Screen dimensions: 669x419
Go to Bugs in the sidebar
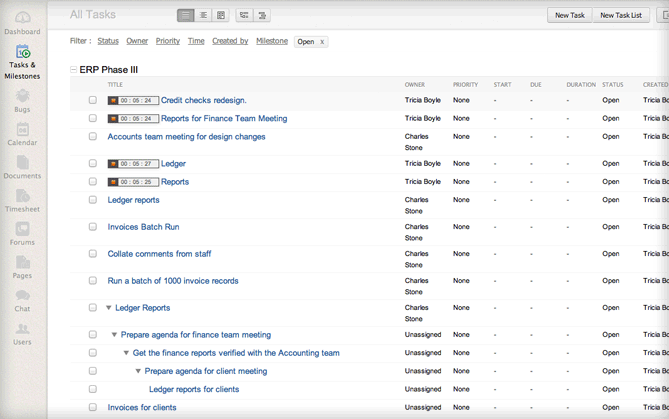pos(22,100)
